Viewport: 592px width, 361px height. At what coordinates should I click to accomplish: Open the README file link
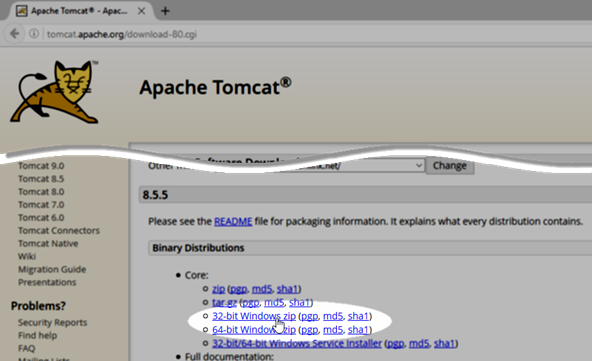pyautogui.click(x=233, y=221)
